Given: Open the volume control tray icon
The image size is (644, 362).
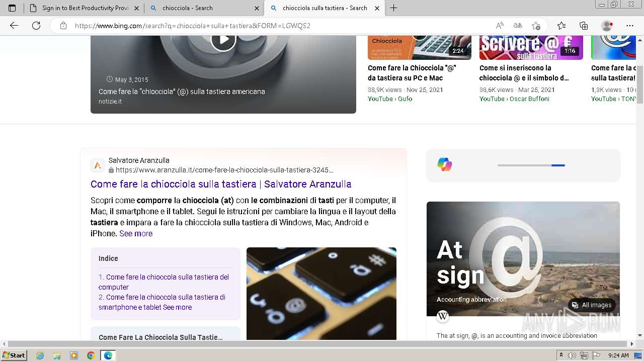Looking at the screenshot, I should (572, 355).
